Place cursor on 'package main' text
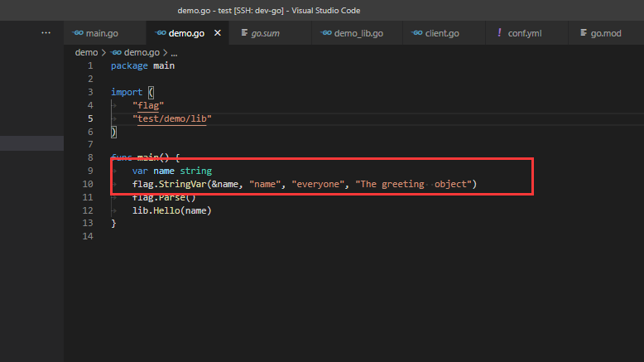This screenshot has width=644, height=362. coord(142,65)
